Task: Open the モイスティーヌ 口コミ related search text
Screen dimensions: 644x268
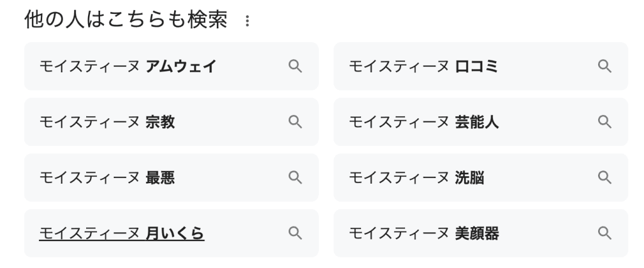Action: 423,66
